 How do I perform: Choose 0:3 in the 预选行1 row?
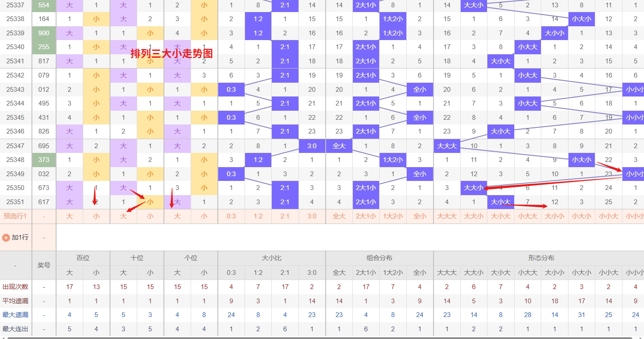coord(231,216)
